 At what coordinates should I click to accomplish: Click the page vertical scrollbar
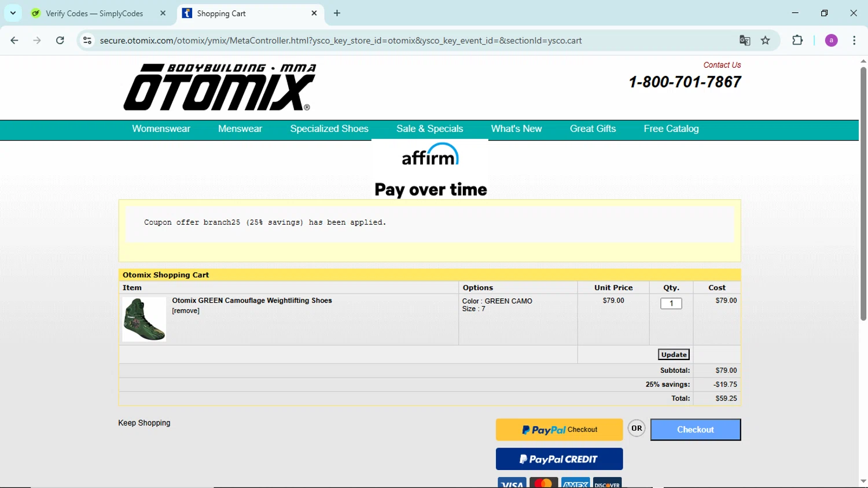pos(863,194)
